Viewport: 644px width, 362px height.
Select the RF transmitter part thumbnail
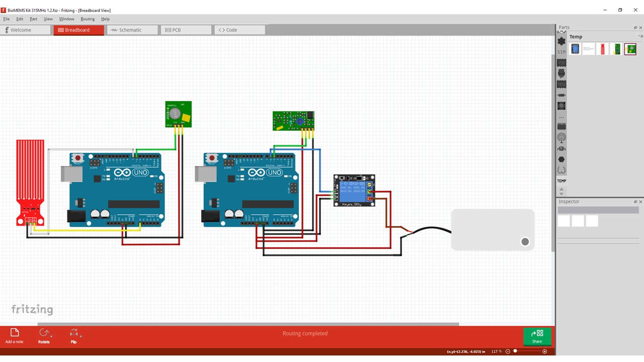pos(630,49)
